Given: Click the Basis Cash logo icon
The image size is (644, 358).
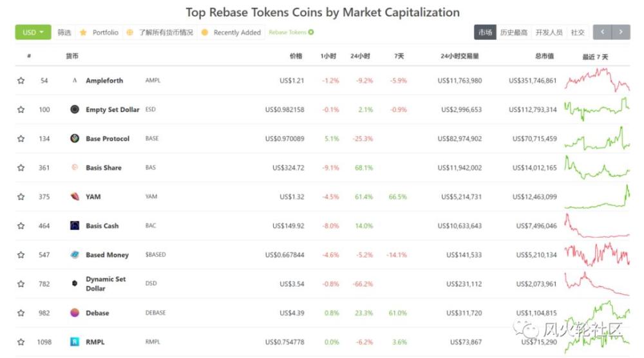Looking at the screenshot, I should 75,226.
